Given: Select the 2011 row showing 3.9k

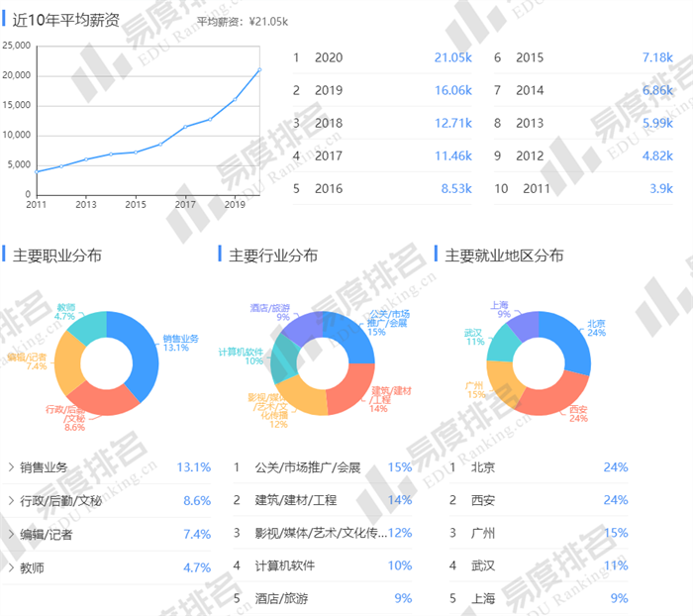Looking at the screenshot, I should coord(584,188).
